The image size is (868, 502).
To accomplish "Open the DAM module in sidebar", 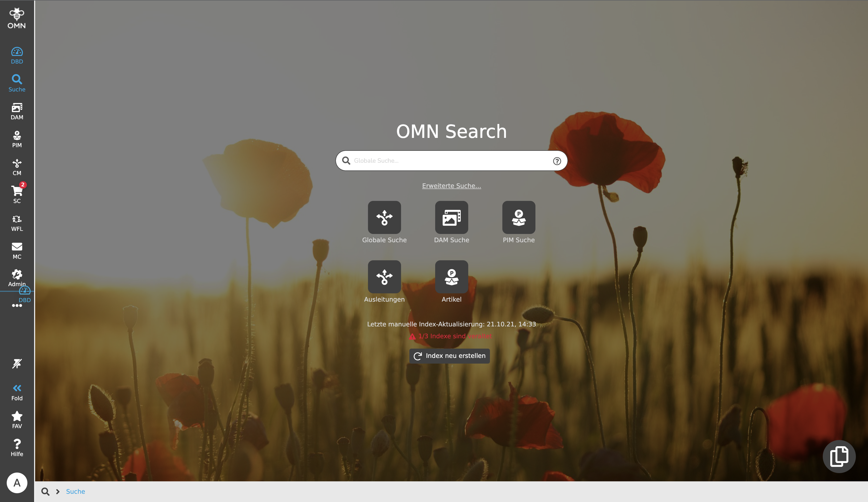I will (17, 111).
